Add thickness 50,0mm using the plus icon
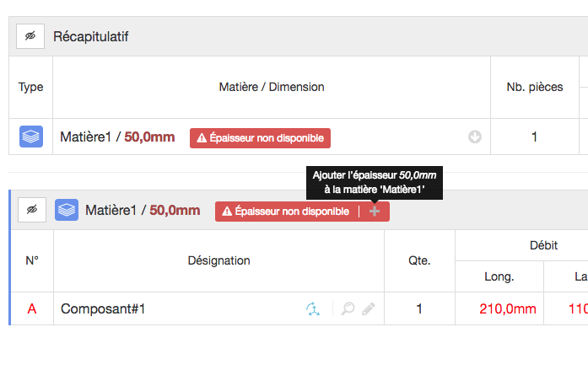The width and height of the screenshot is (588, 386). (x=375, y=212)
